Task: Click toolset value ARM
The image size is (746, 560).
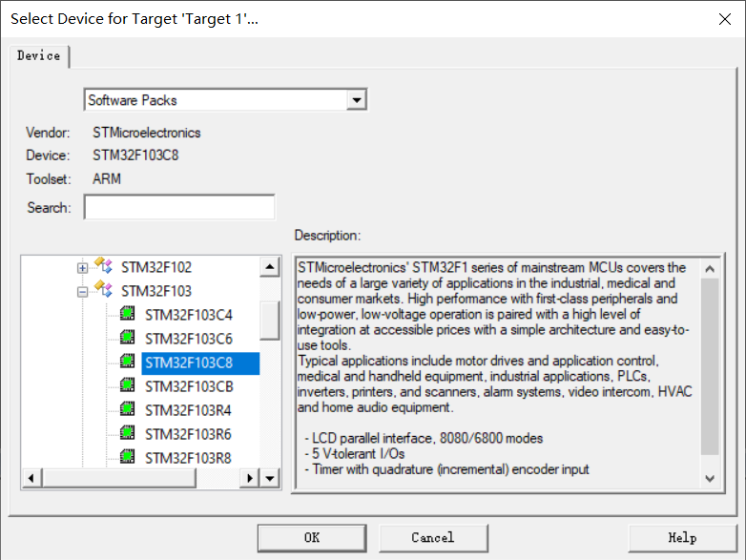Action: click(107, 179)
